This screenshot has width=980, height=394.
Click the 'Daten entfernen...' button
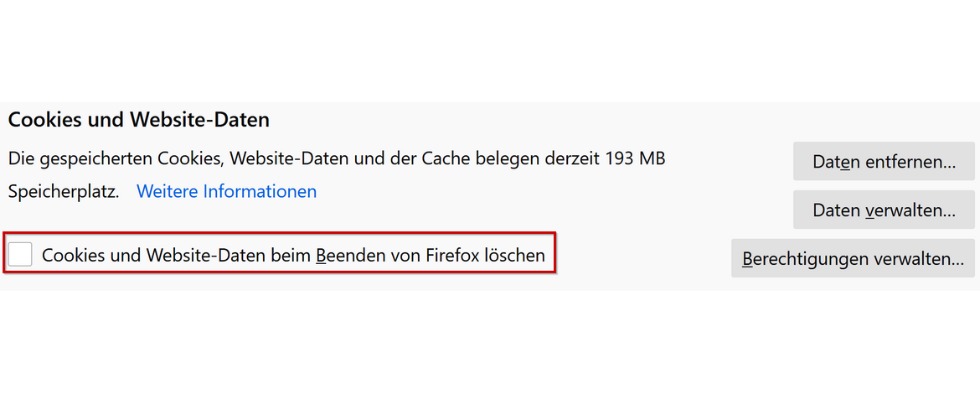click(884, 162)
